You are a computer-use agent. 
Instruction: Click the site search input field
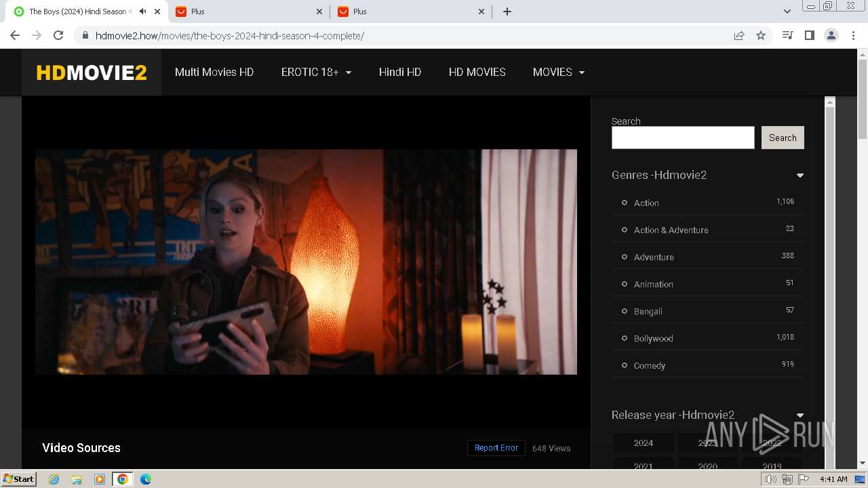point(683,138)
